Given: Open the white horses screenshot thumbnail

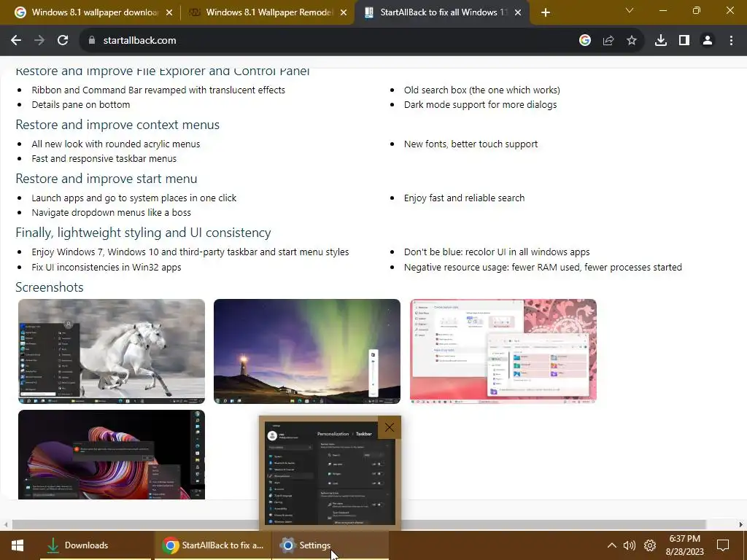Looking at the screenshot, I should (x=112, y=351).
